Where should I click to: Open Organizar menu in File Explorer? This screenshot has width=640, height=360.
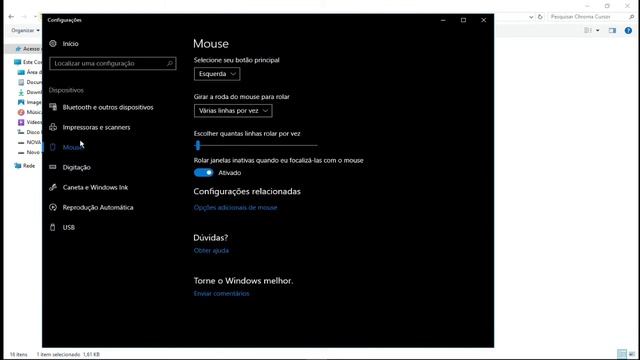(x=25, y=31)
